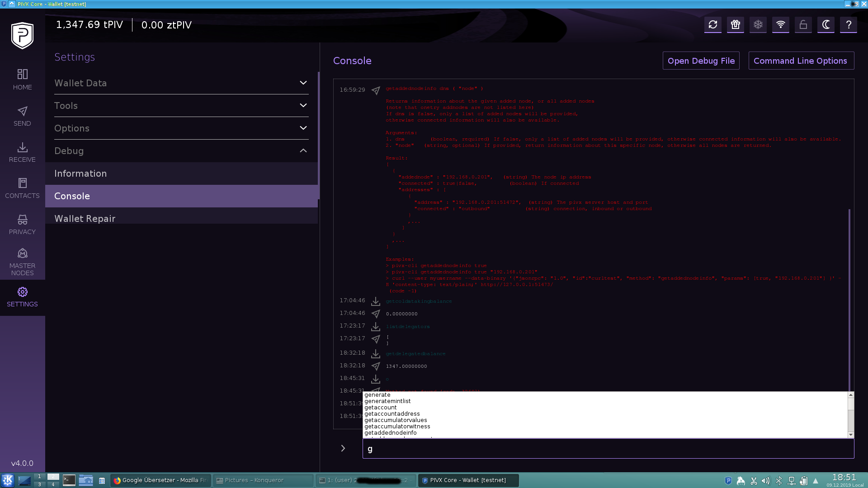Open the Information debug page
Image resolution: width=868 pixels, height=488 pixels.
tap(181, 174)
